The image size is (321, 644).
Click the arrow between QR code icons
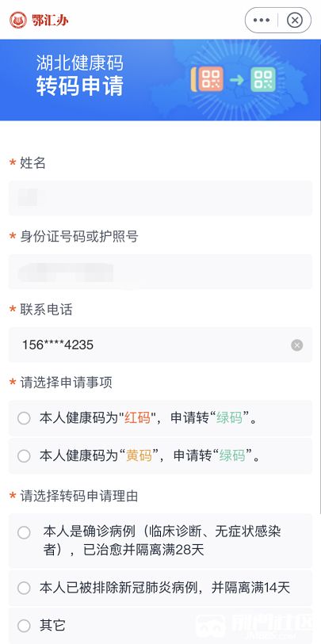(237, 79)
